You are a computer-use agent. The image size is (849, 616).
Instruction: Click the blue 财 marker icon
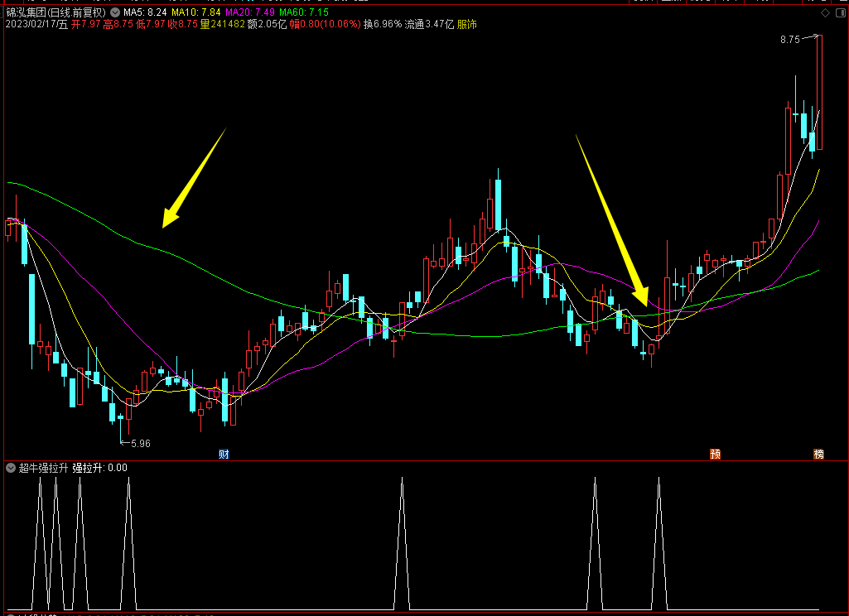point(224,455)
